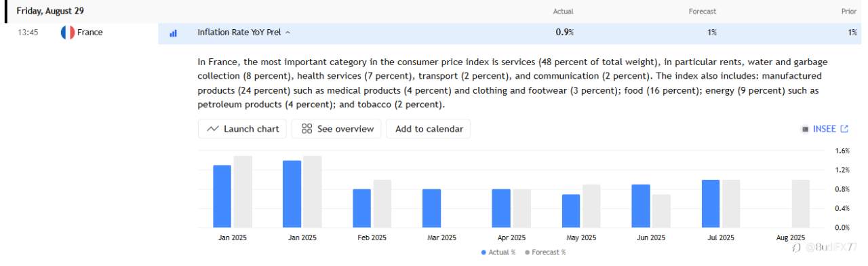
Task: Select the blue Jul 2025 actual bar
Action: pos(711,204)
